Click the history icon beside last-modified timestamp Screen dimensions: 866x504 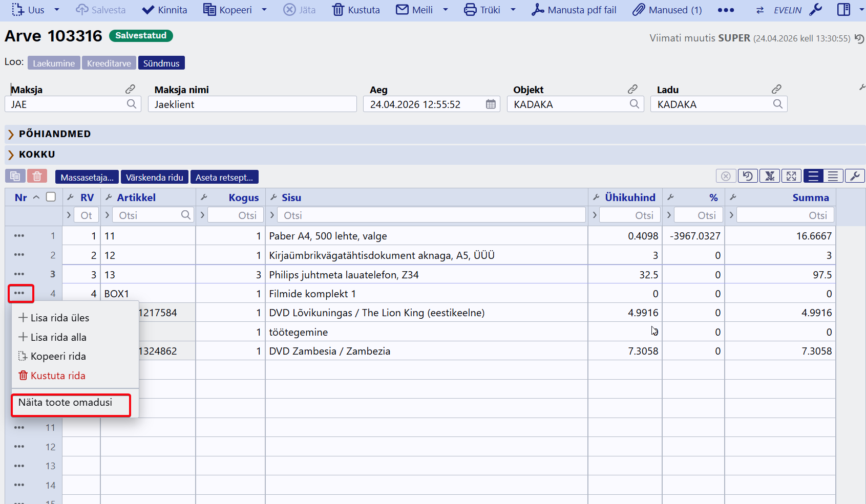click(859, 39)
